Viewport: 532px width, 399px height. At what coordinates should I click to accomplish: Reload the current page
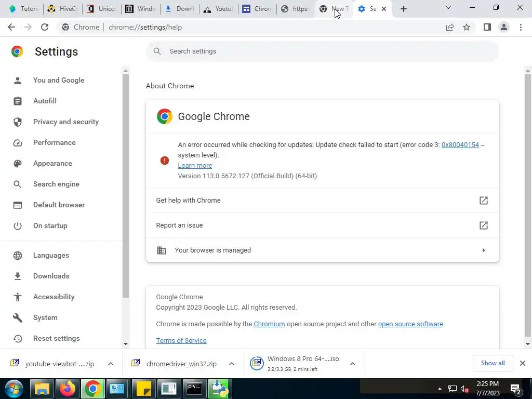coord(45,27)
